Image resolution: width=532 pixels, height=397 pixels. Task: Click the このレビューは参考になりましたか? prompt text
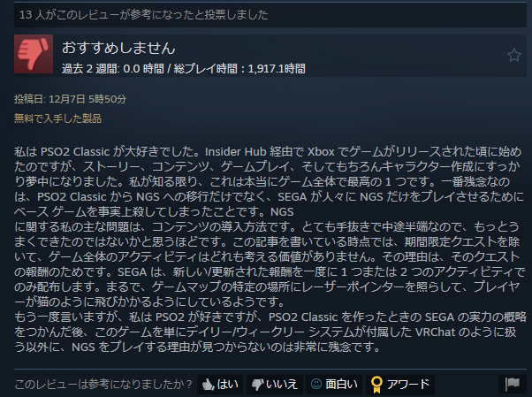point(103,385)
